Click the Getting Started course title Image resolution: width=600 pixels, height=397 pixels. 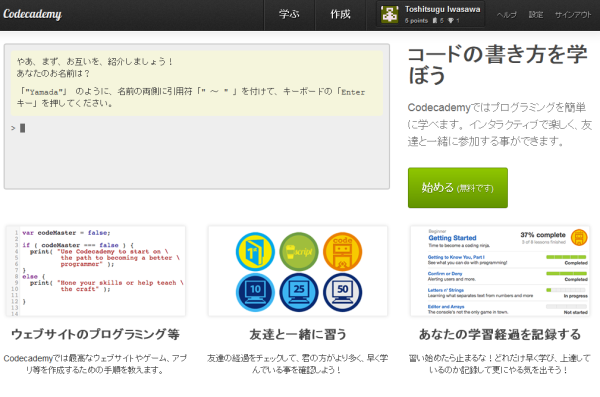tap(452, 238)
